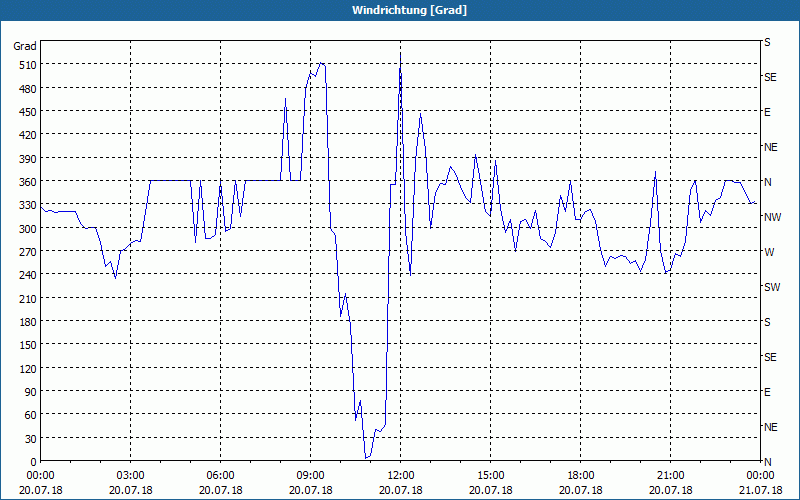Click the 21.07.18 end date label
This screenshot has width=800, height=500.
(x=760, y=490)
